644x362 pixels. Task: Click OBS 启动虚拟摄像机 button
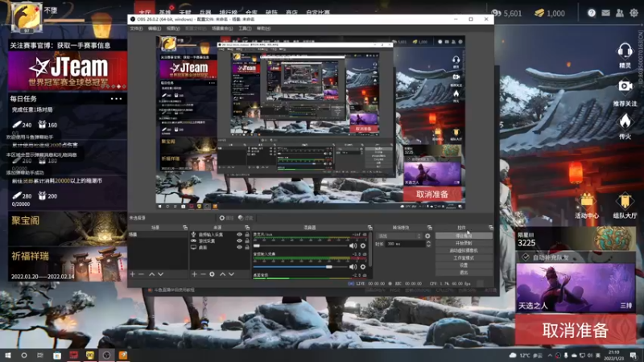tap(464, 250)
